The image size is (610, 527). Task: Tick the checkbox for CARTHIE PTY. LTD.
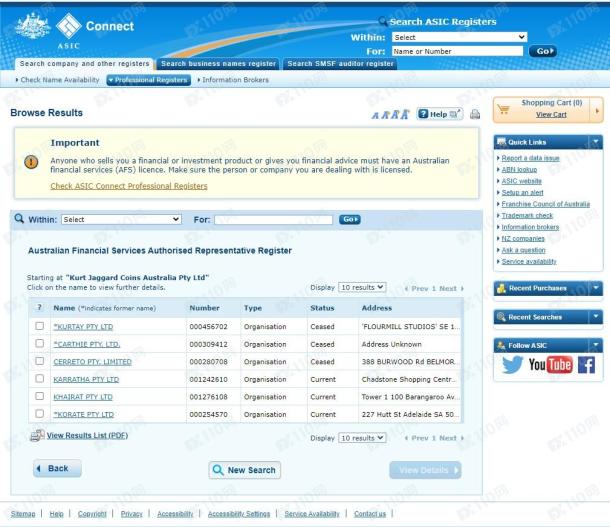[x=39, y=343]
